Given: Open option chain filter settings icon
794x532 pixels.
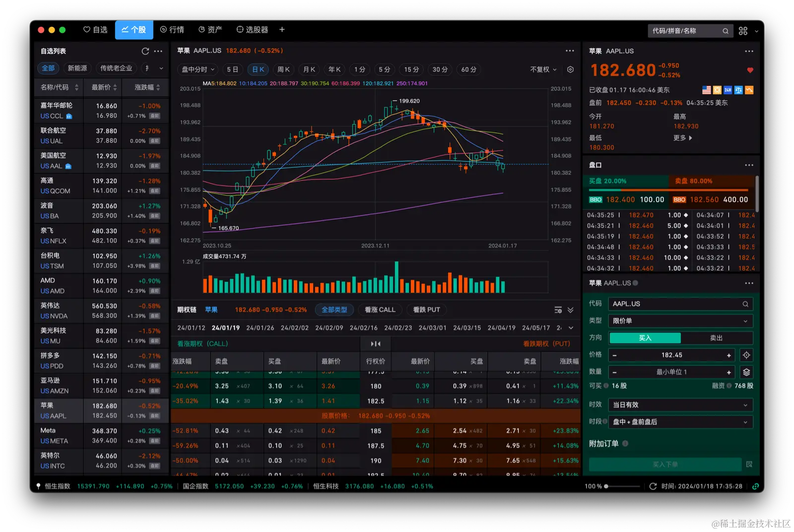Looking at the screenshot, I should pyautogui.click(x=558, y=310).
